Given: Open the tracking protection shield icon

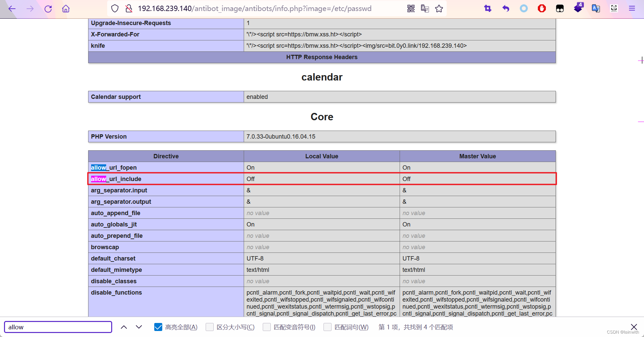Looking at the screenshot, I should point(115,9).
